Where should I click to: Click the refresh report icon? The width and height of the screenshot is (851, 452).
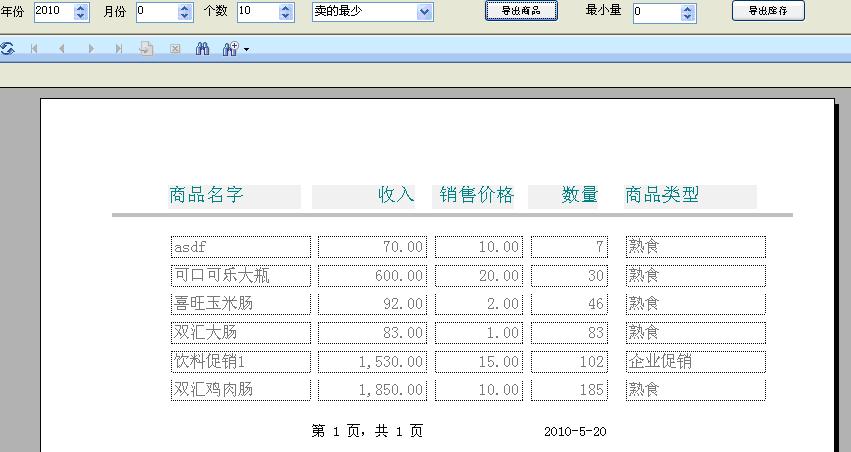pos(7,49)
